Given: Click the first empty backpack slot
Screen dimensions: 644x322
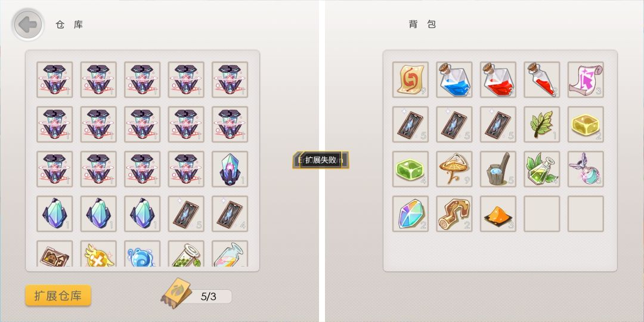Looking at the screenshot, I should 541,214.
